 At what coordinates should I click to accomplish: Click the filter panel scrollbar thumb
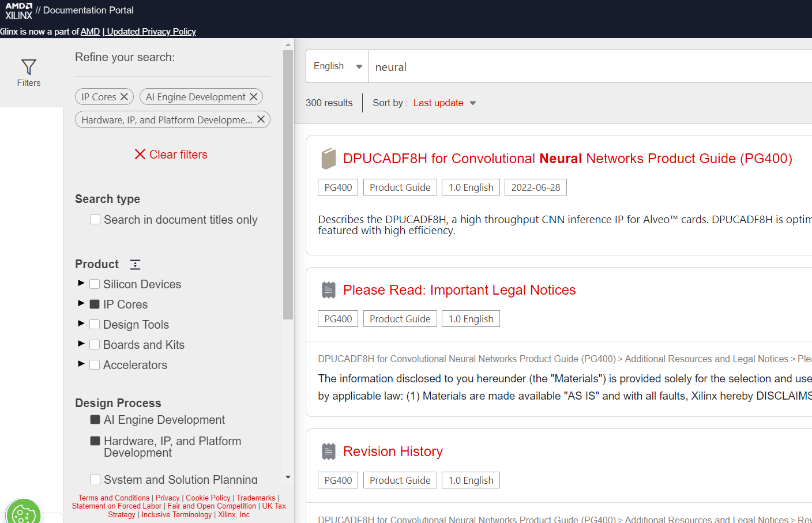click(x=288, y=185)
